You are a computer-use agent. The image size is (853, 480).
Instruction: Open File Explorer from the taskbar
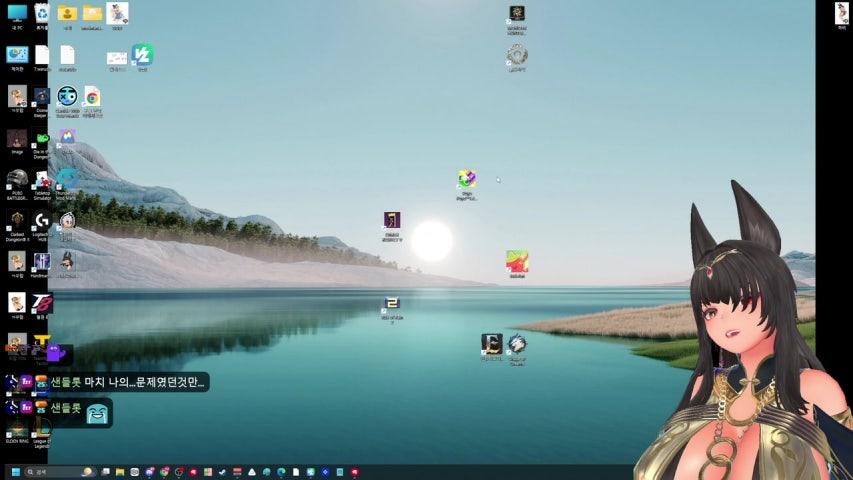[120, 472]
